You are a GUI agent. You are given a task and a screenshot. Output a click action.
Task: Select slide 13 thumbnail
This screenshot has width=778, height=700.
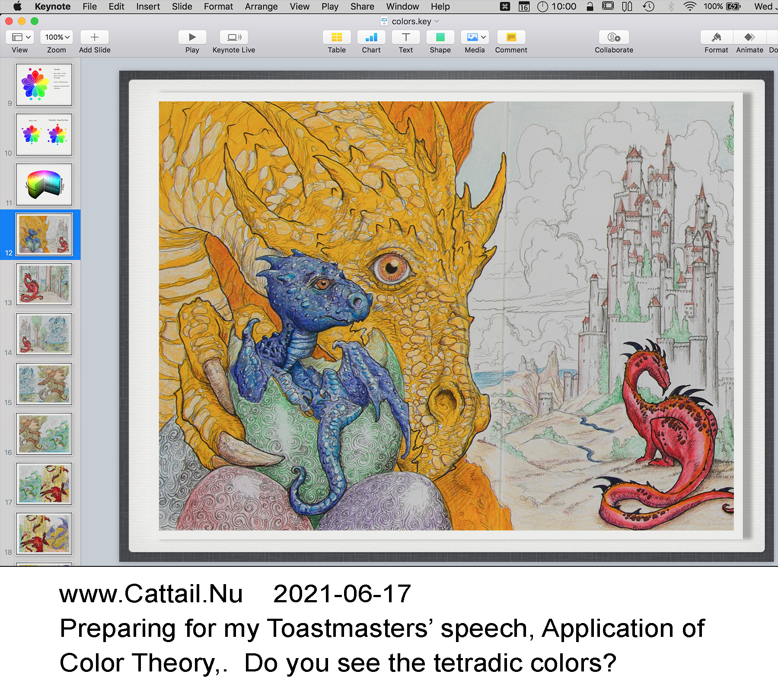[44, 284]
